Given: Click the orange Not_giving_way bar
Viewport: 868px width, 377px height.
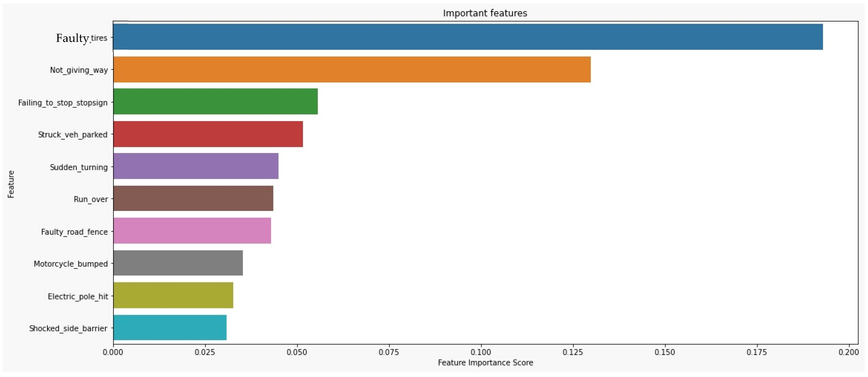Looking at the screenshot, I should [x=352, y=69].
